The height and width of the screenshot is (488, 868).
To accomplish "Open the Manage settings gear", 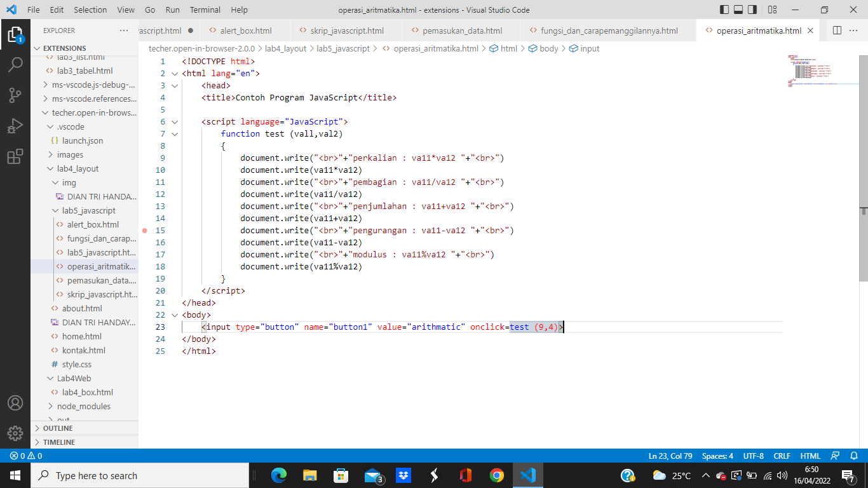I will [x=15, y=433].
